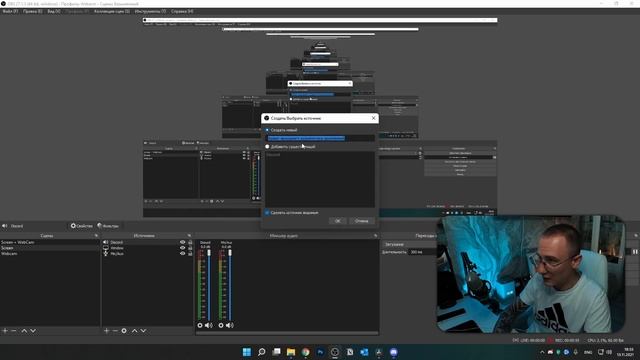Open Discord from the taskbar
The image size is (640, 360).
click(x=393, y=352)
